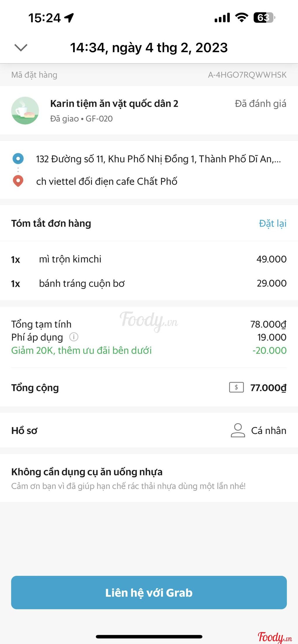The height and width of the screenshot is (644, 298).
Task: Tap the green Giảm 20K promotion line
Action: (x=81, y=350)
